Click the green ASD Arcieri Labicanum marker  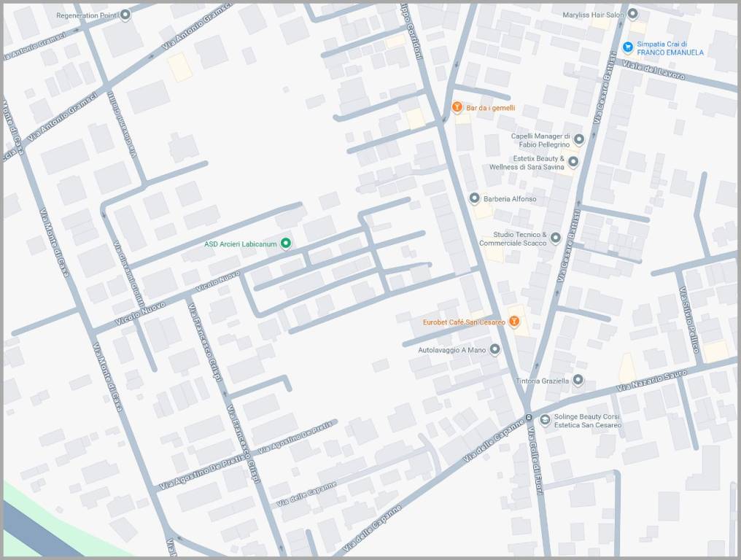pos(285,244)
